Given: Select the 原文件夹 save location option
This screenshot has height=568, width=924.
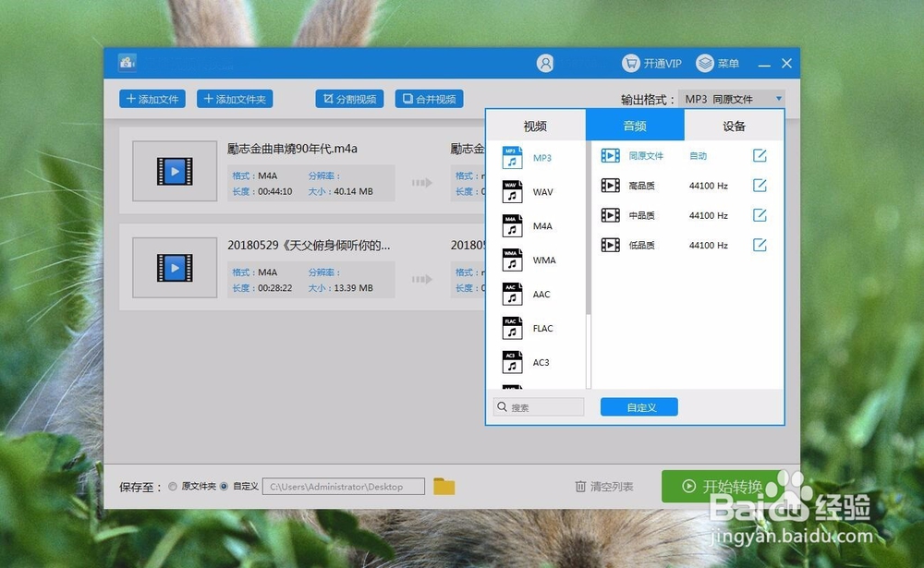Looking at the screenshot, I should pos(173,486).
